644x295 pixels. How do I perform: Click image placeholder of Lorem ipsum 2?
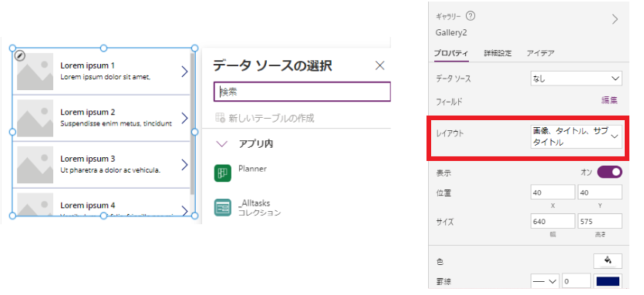click(35, 118)
